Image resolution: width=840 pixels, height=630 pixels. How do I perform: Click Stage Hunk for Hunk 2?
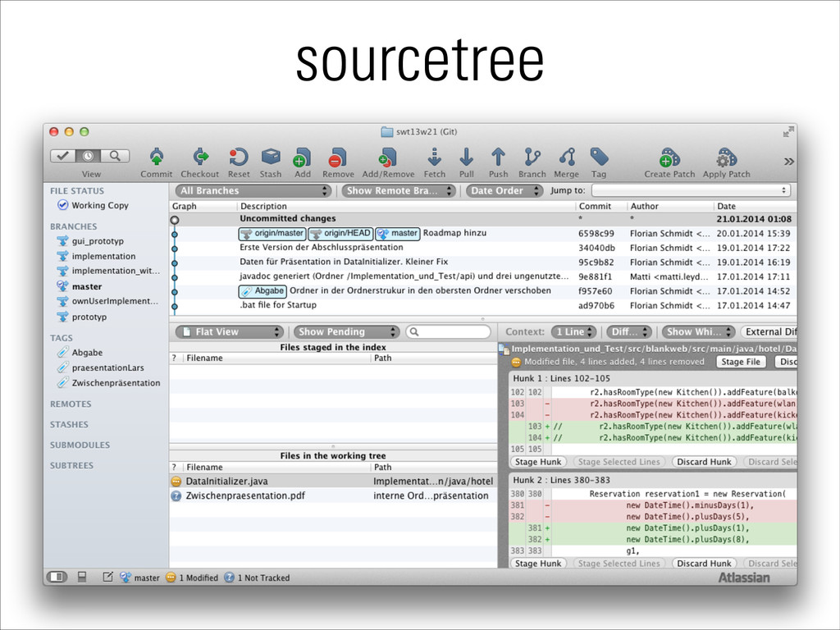538,563
